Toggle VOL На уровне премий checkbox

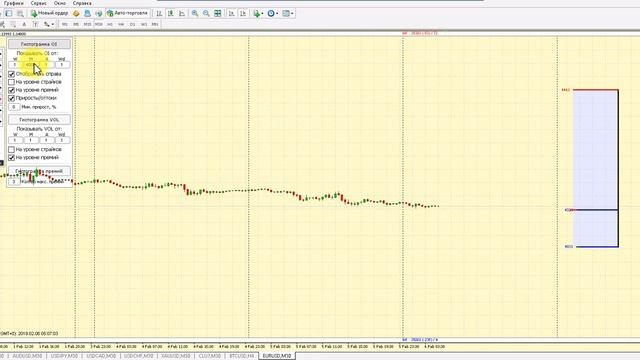[11, 158]
